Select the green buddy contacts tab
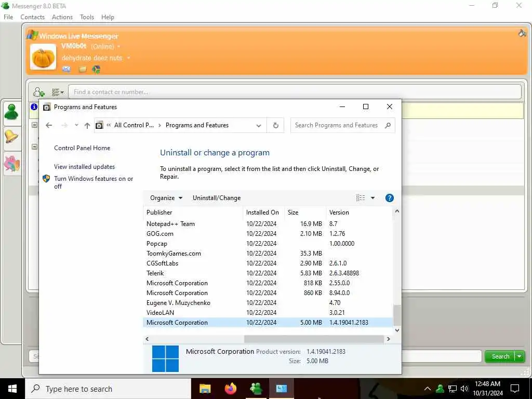 (x=11, y=112)
